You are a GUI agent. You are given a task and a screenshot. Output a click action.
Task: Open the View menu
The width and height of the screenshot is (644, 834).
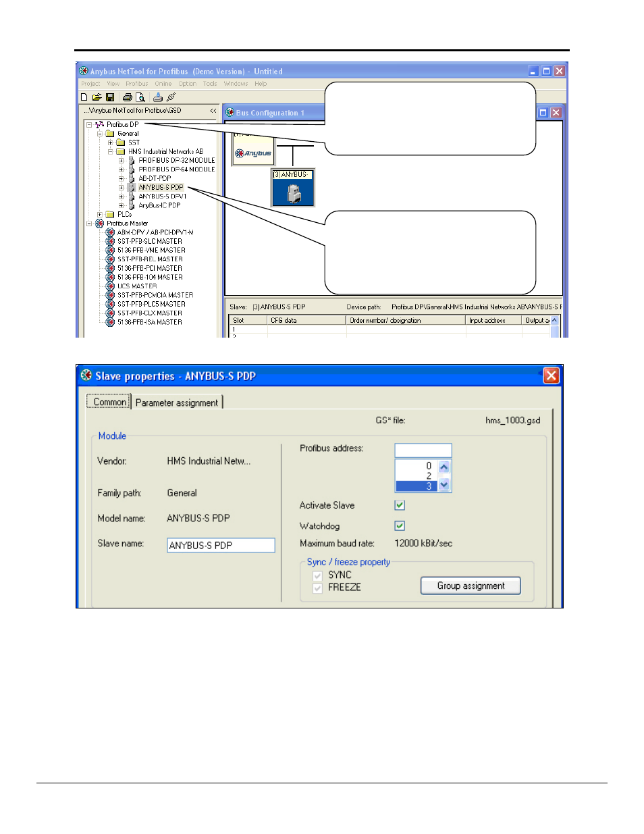pyautogui.click(x=113, y=84)
